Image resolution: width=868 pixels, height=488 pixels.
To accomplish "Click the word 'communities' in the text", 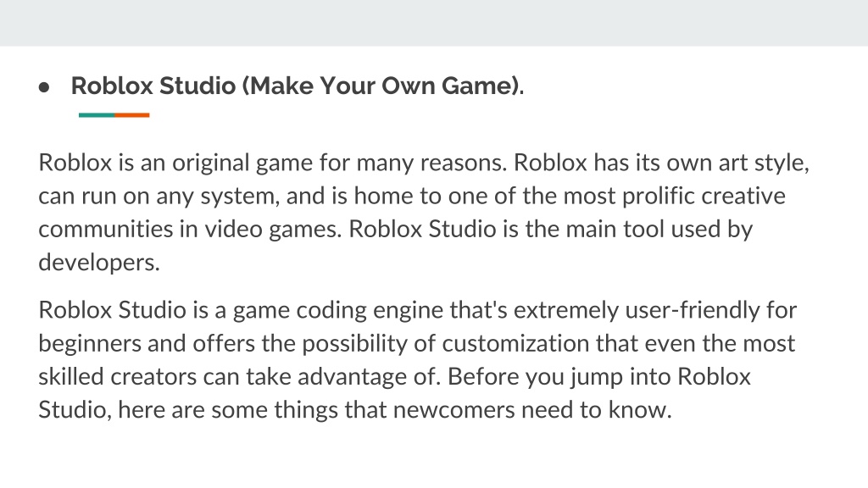I will [105, 229].
